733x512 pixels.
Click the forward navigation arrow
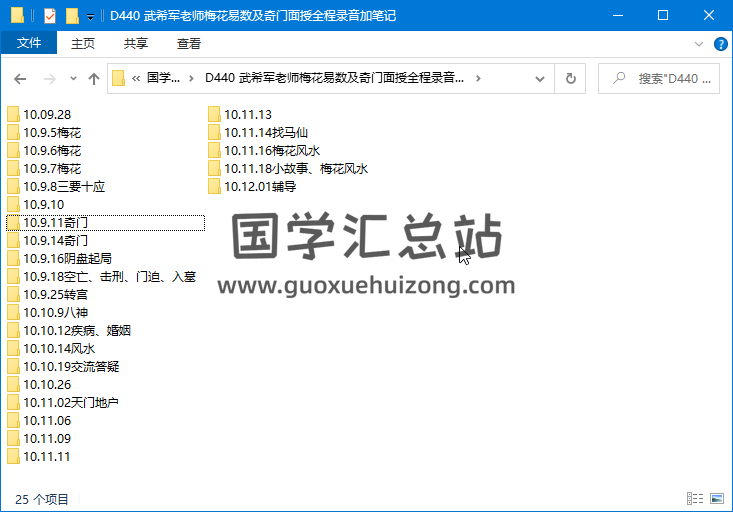click(x=49, y=79)
